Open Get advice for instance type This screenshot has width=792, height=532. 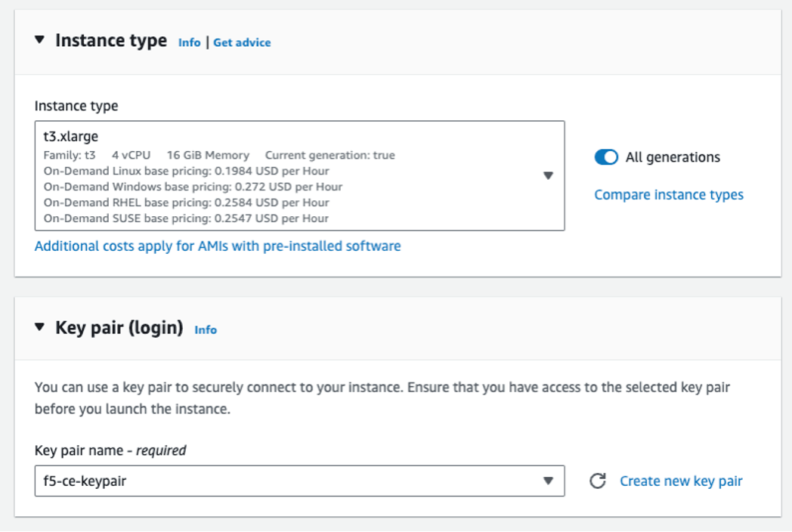pos(241,42)
